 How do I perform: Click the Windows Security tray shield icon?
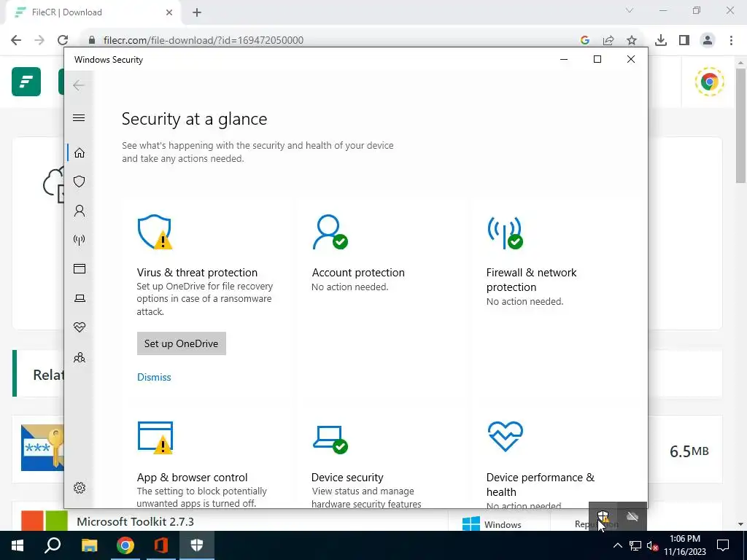pyautogui.click(x=603, y=517)
